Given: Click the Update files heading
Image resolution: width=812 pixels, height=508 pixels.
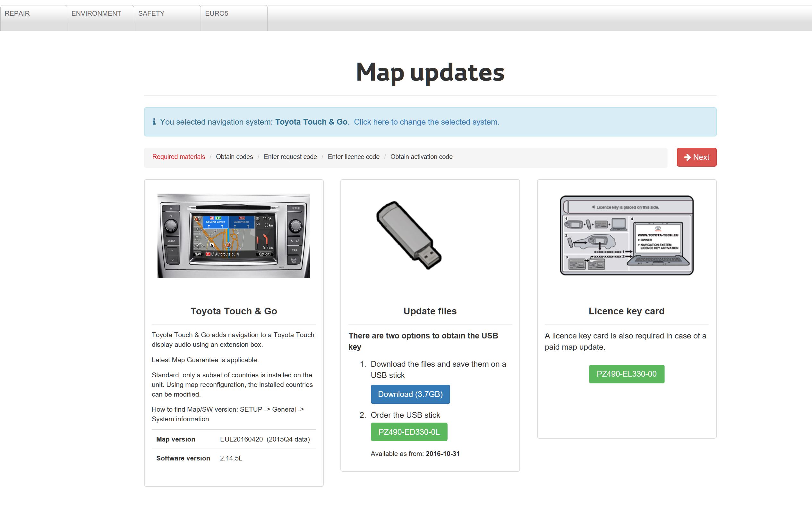Looking at the screenshot, I should [x=430, y=311].
